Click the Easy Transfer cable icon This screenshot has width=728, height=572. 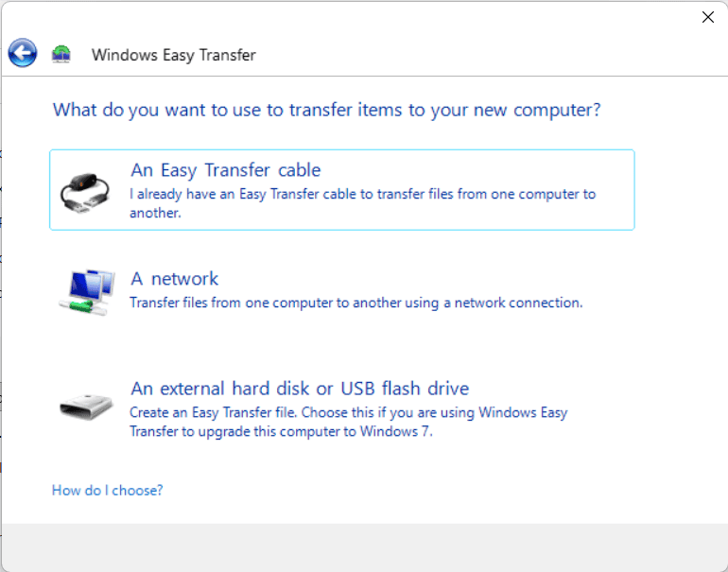[x=85, y=192]
